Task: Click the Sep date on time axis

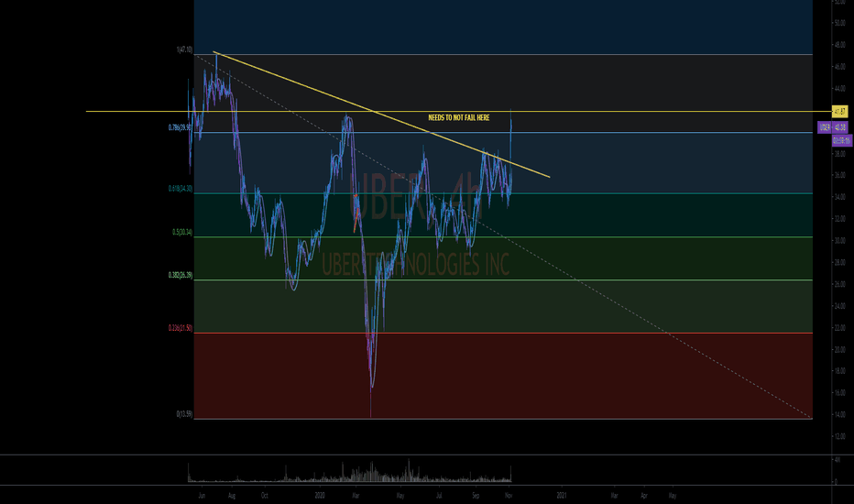Action: [476, 496]
